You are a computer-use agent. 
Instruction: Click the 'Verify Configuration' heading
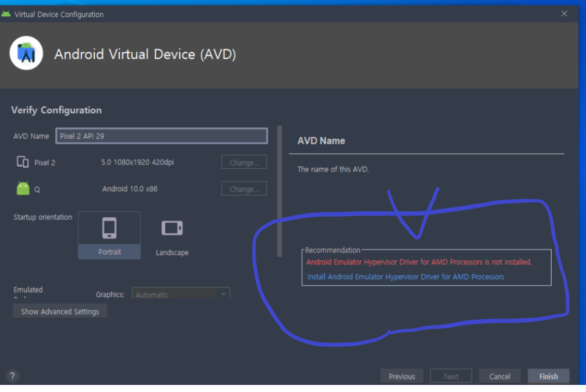57,110
